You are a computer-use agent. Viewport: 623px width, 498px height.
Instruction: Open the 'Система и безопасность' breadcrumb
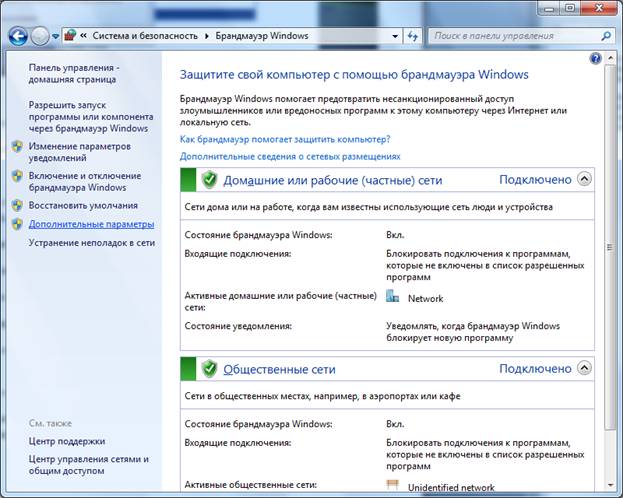[145, 36]
